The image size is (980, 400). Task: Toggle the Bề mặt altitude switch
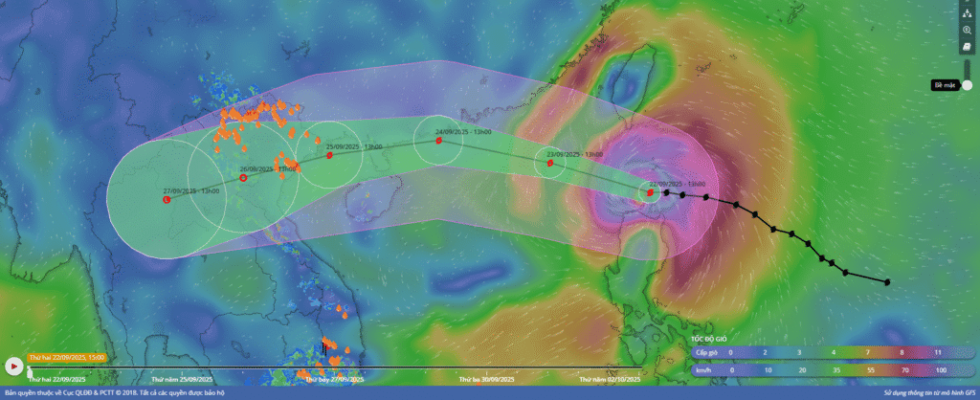pos(967,84)
